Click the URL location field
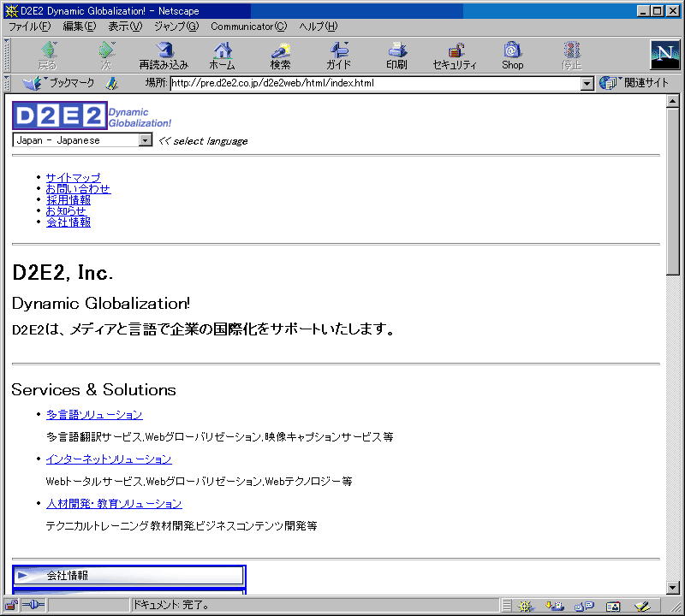This screenshot has height=616, width=685. point(375,83)
